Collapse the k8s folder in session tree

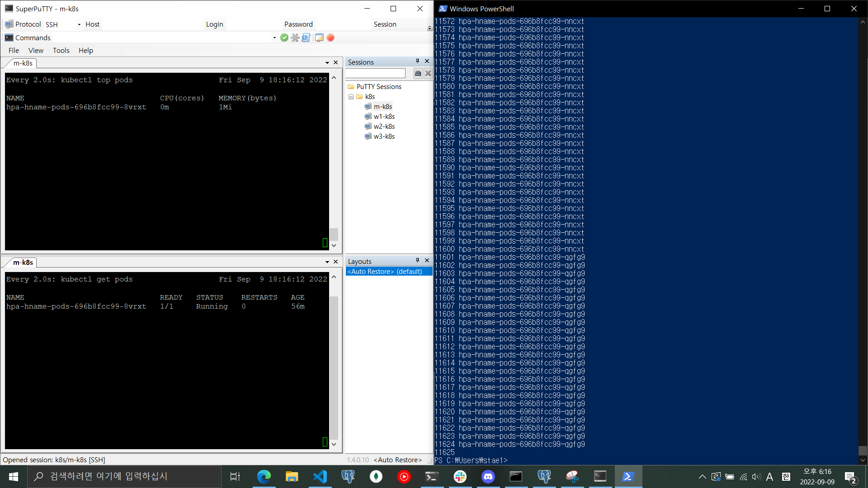click(x=351, y=97)
